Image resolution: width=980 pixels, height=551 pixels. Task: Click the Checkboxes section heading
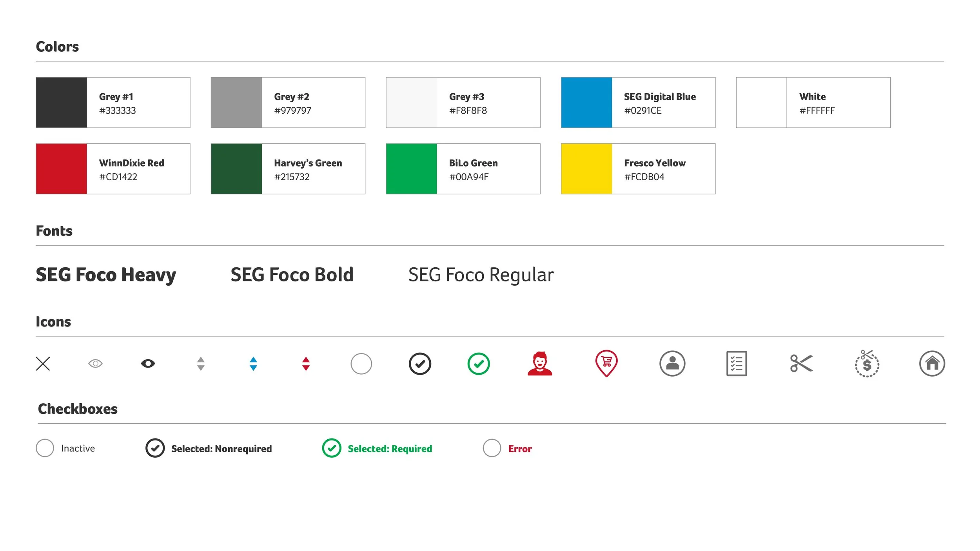pos(78,409)
